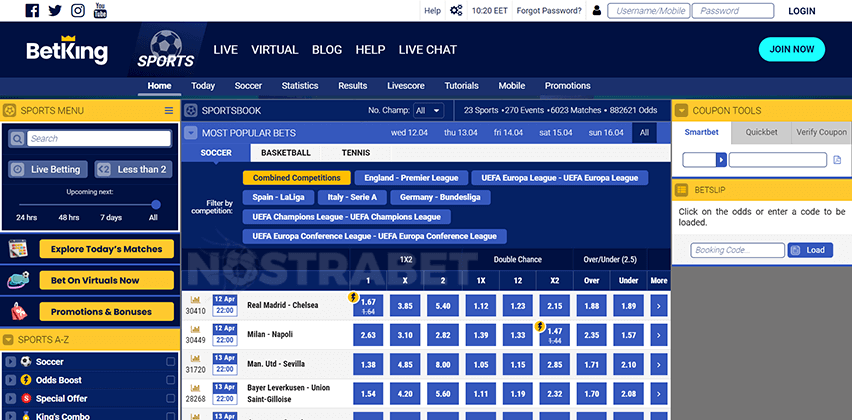Open the Statistics menu item
This screenshot has width=852, height=420.
(x=300, y=86)
